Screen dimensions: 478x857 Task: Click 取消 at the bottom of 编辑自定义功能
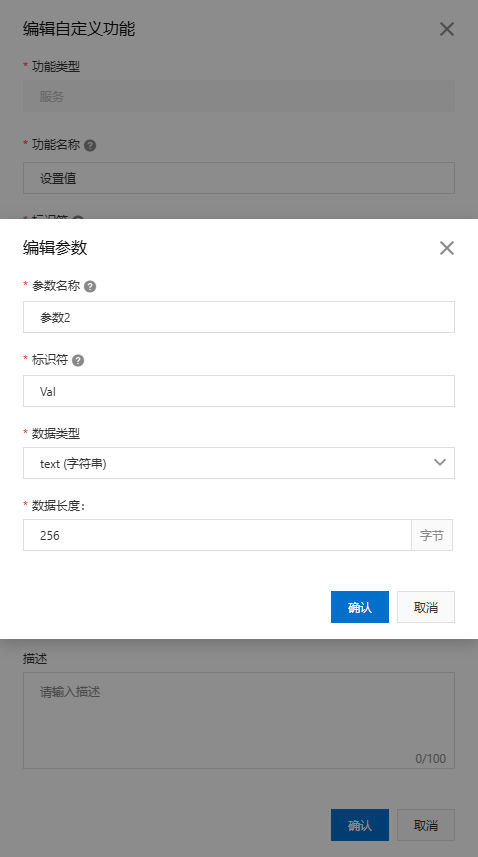coord(426,825)
